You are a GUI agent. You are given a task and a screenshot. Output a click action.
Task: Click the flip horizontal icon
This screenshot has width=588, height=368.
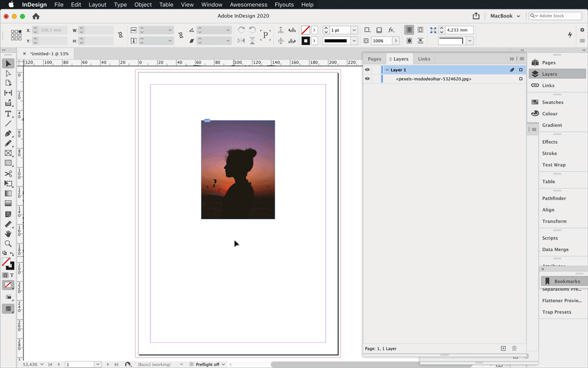[x=242, y=40]
